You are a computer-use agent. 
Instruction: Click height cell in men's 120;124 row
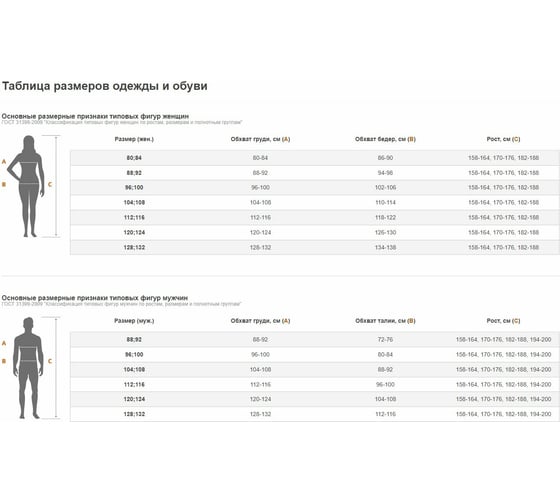click(504, 399)
